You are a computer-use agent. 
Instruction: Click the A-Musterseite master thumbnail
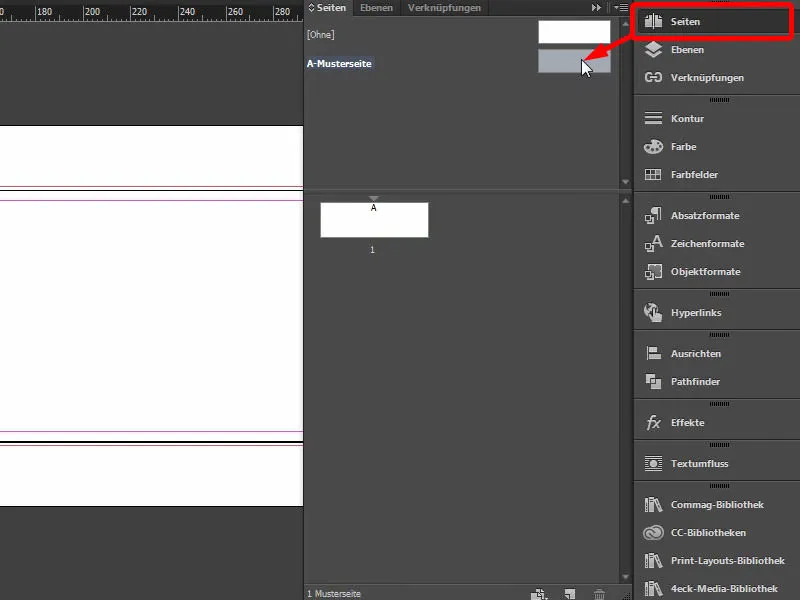[574, 61]
